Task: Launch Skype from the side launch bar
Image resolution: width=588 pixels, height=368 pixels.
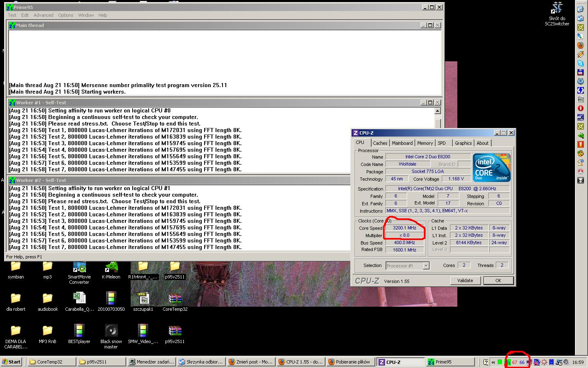Action: point(580,63)
